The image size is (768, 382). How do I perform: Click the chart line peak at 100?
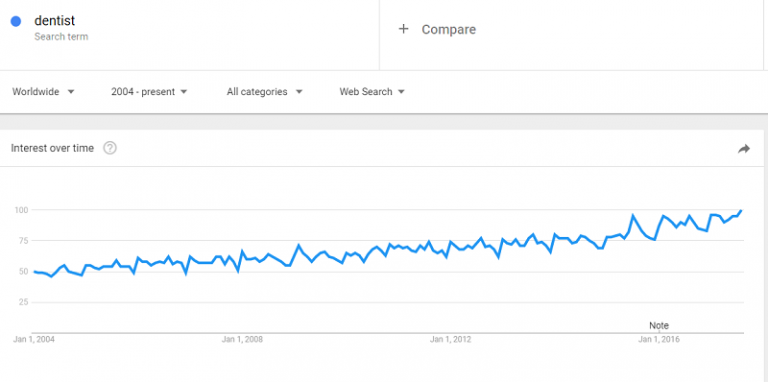pos(741,211)
